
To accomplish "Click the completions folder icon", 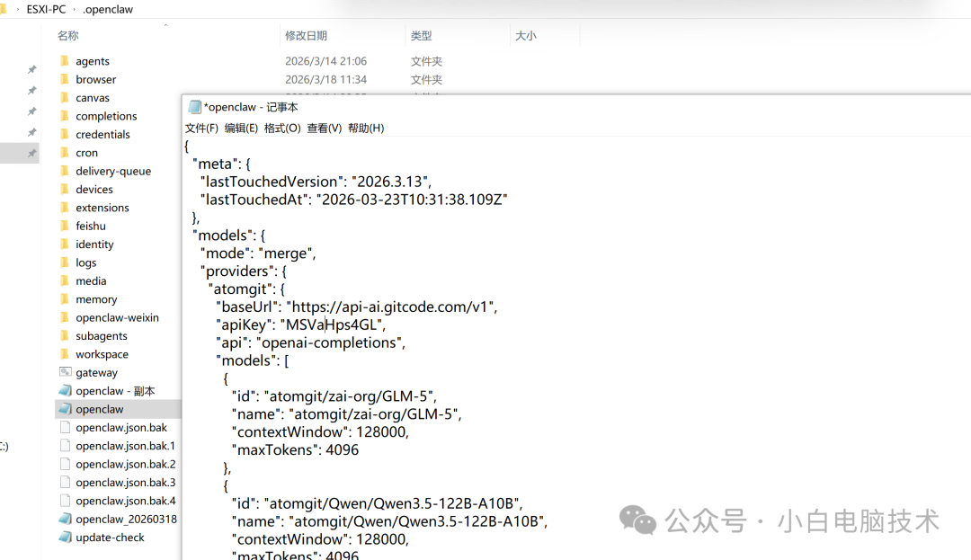I will pos(65,116).
